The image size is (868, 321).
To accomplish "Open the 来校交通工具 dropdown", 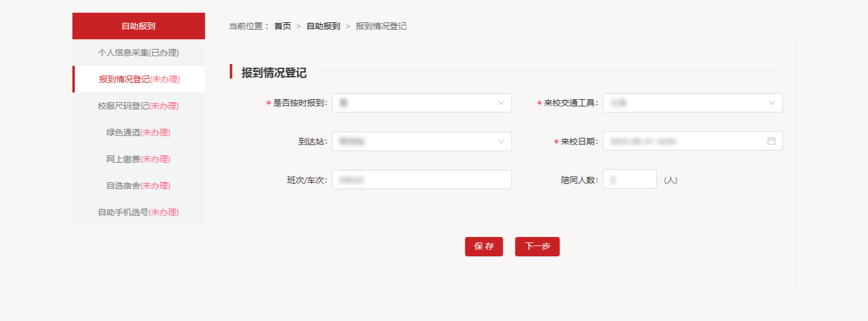I will [692, 103].
